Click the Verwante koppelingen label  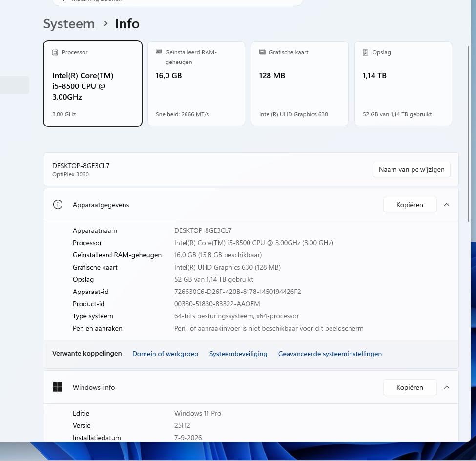87,353
